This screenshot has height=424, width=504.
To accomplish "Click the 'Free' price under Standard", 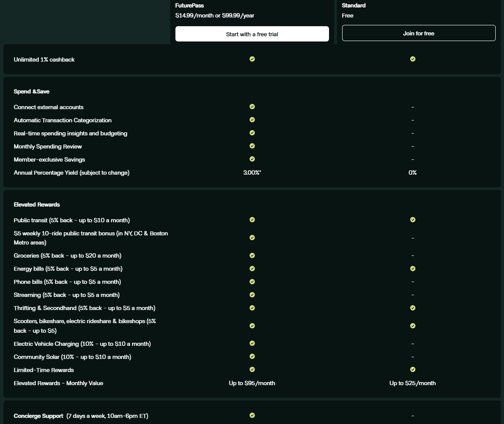I will tap(347, 15).
